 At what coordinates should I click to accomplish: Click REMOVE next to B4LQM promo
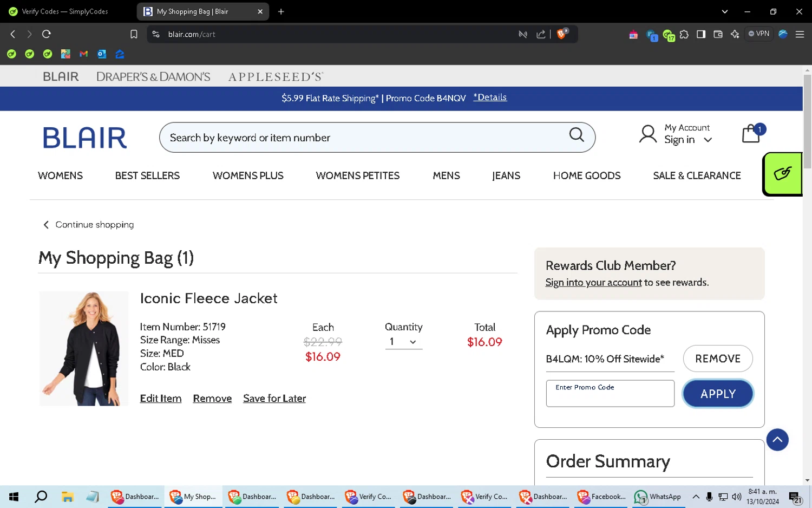(x=718, y=359)
